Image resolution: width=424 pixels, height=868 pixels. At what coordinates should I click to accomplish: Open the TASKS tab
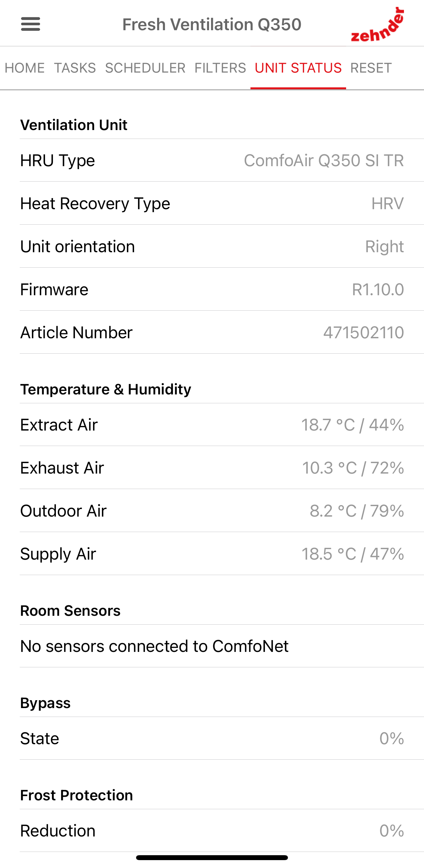tap(75, 68)
